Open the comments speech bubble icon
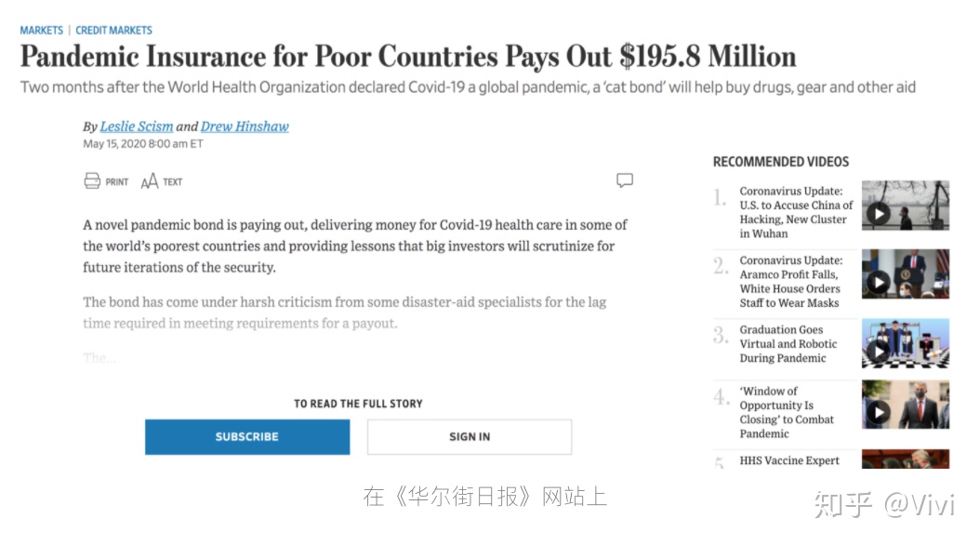The width and height of the screenshot is (980, 545). [x=625, y=180]
